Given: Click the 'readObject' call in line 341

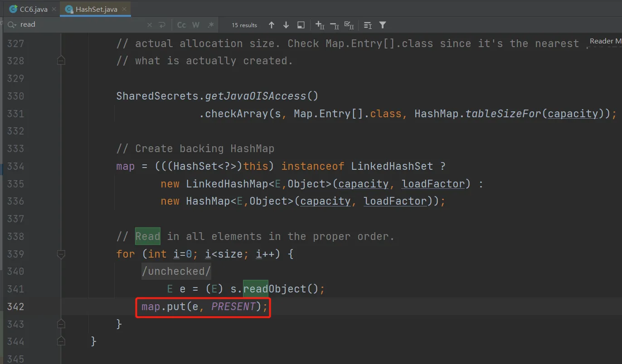Looking at the screenshot, I should (275, 289).
